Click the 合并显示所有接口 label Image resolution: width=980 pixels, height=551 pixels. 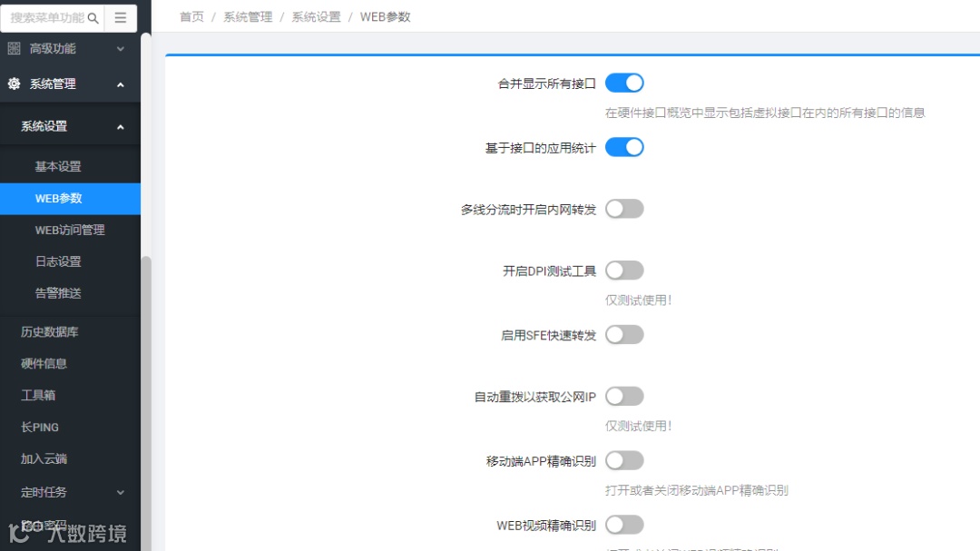(546, 84)
